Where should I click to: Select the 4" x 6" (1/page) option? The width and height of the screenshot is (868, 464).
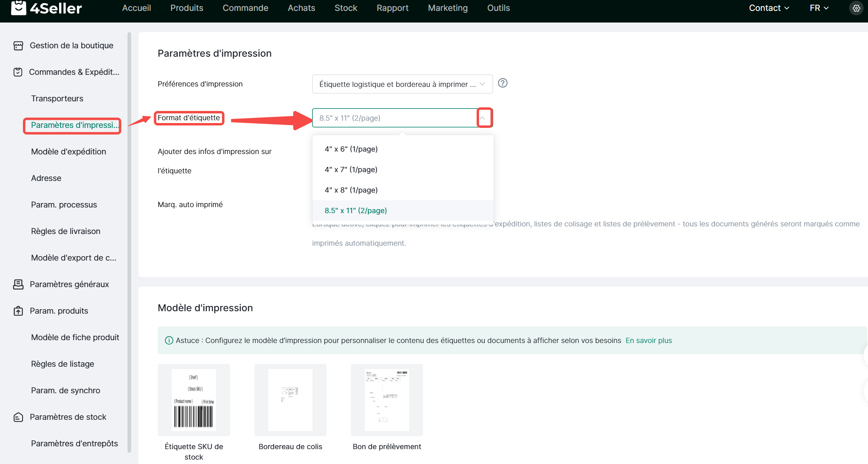pyautogui.click(x=351, y=149)
